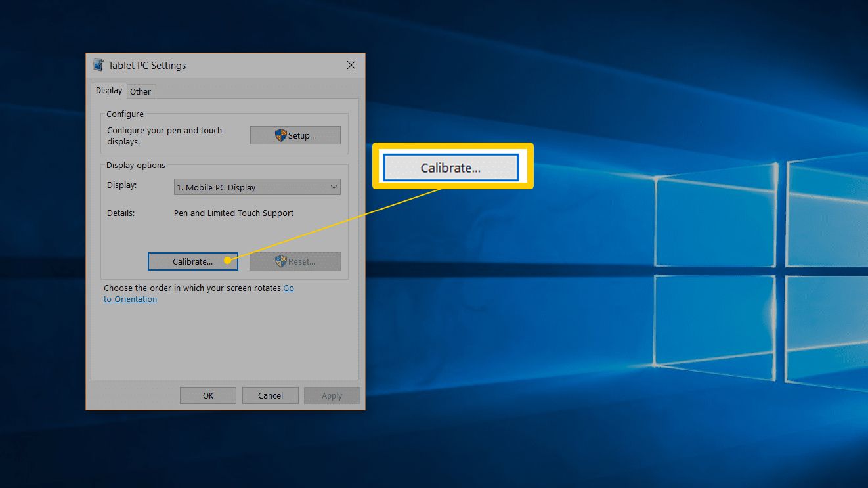The image size is (868, 488).
Task: Click the Tablet PC Settings title icon
Action: point(98,65)
